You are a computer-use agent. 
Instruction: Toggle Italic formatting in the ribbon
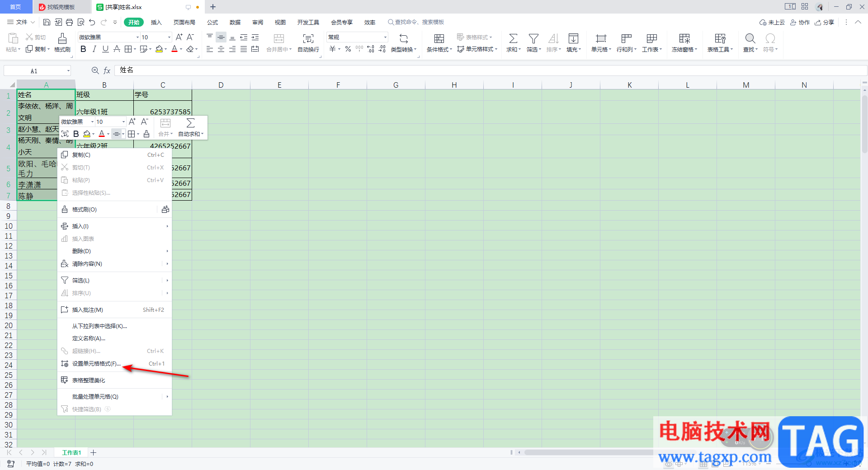94,49
